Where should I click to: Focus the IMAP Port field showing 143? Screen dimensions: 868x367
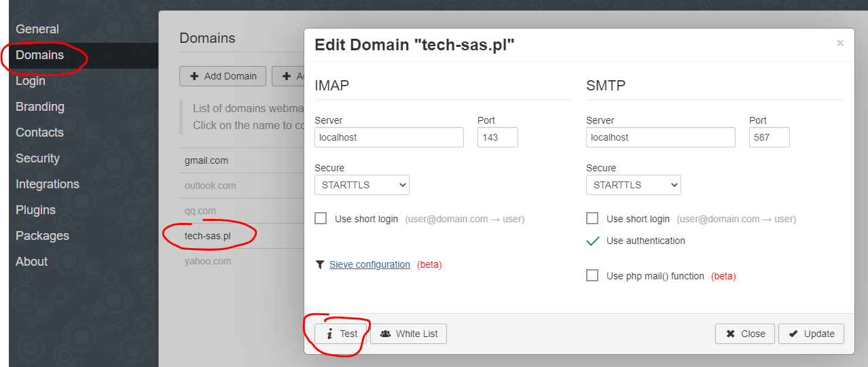pos(498,137)
